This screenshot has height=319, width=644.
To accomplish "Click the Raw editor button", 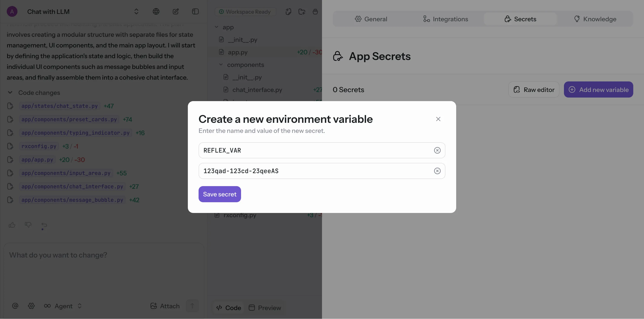I will coord(534,89).
